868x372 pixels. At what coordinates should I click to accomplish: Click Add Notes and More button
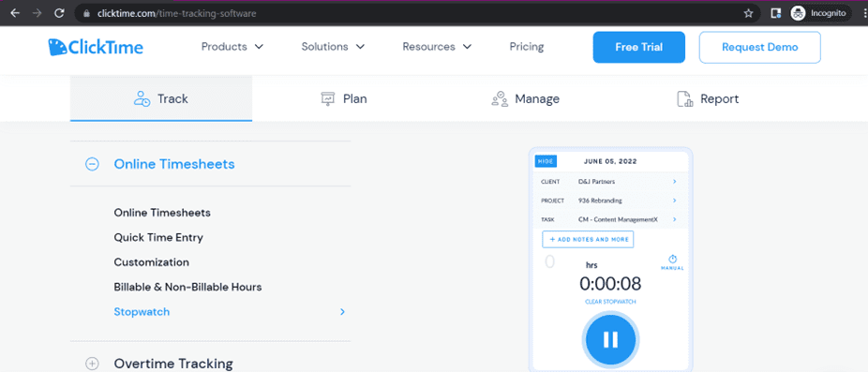point(588,240)
